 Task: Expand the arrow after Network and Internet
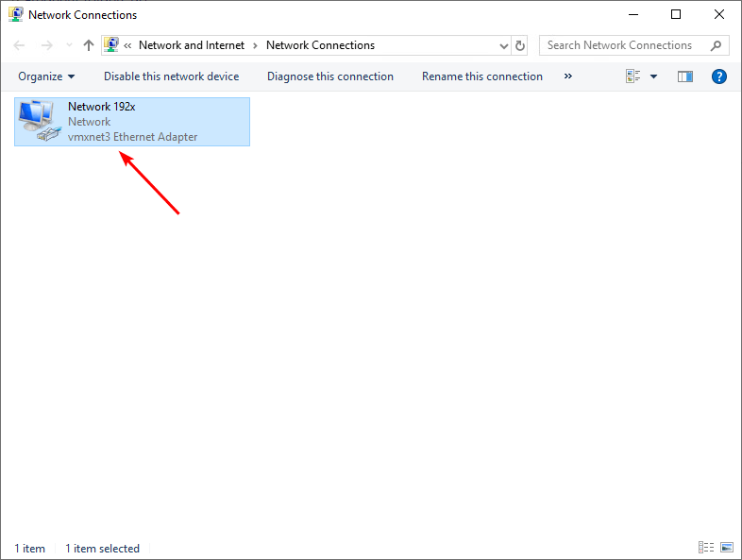coord(255,45)
